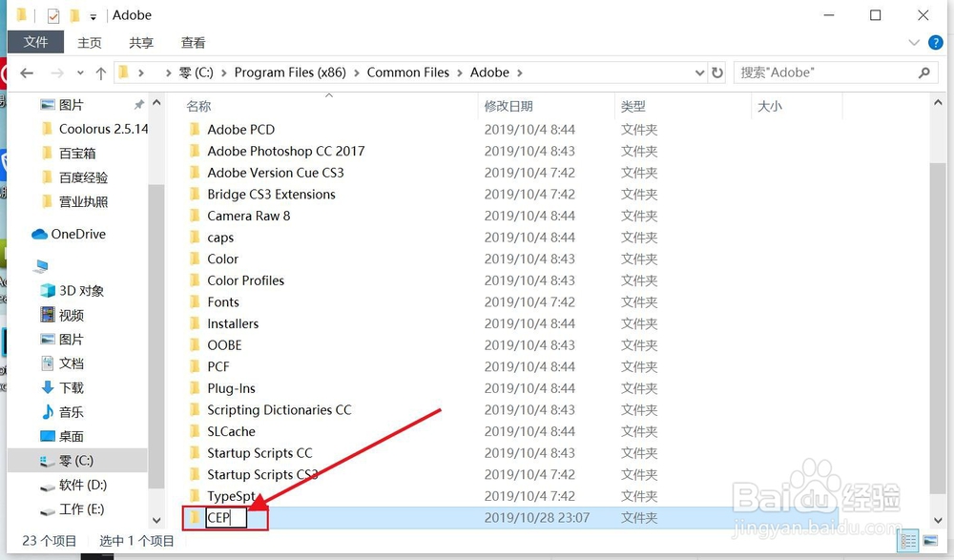Select the Installers folder
Viewport: 954px width, 560px height.
[233, 323]
